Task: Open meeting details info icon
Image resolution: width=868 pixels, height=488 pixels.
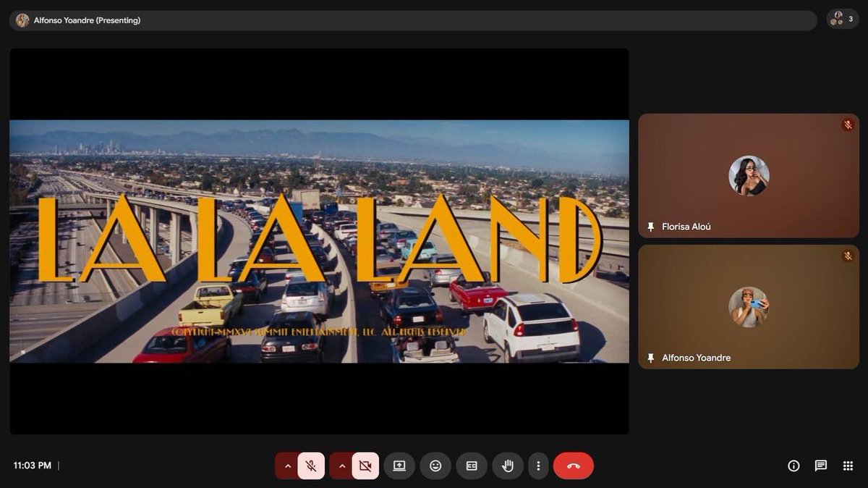Action: coord(793,466)
